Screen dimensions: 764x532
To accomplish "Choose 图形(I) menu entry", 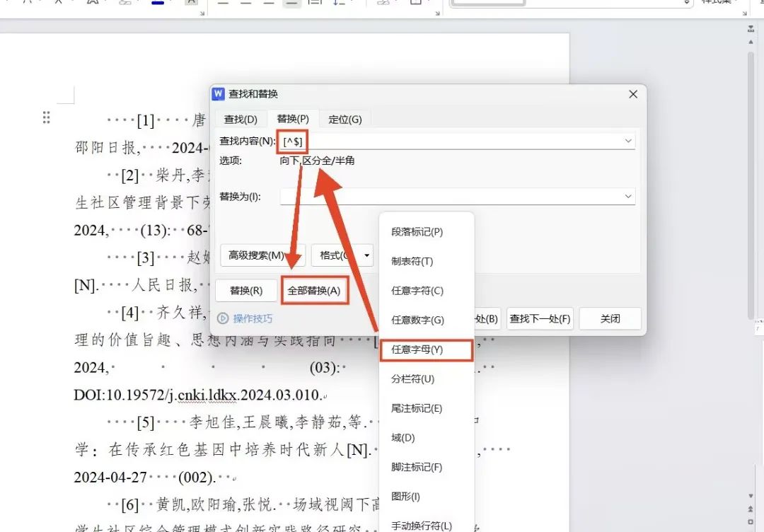I will [405, 497].
